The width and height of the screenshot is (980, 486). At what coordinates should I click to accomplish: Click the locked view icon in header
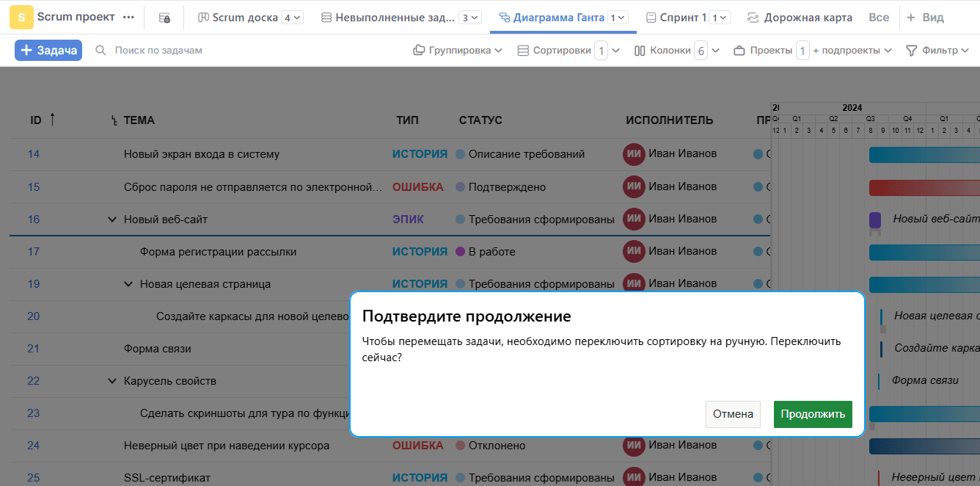[x=164, y=18]
